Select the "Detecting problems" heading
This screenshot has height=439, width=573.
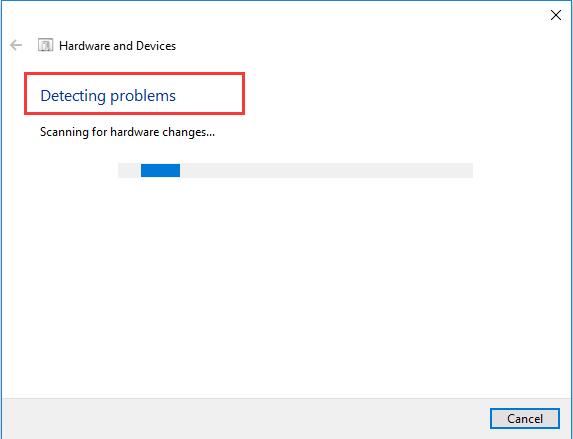coord(108,96)
